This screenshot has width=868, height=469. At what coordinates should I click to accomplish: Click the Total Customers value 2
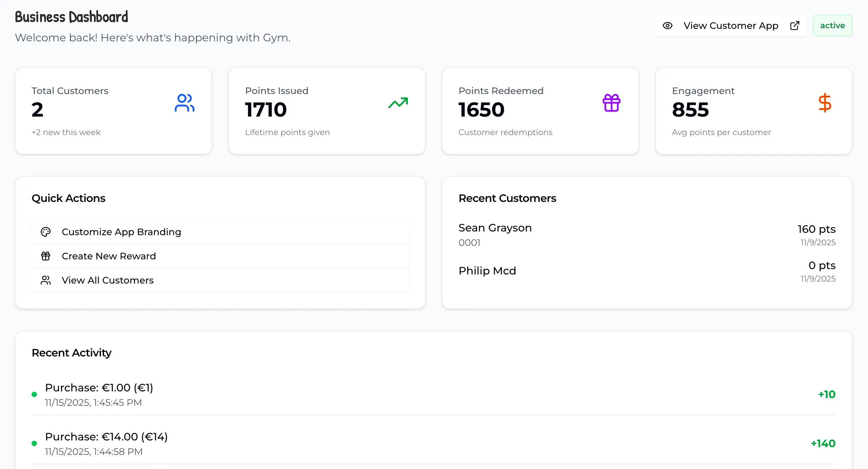coord(37,110)
